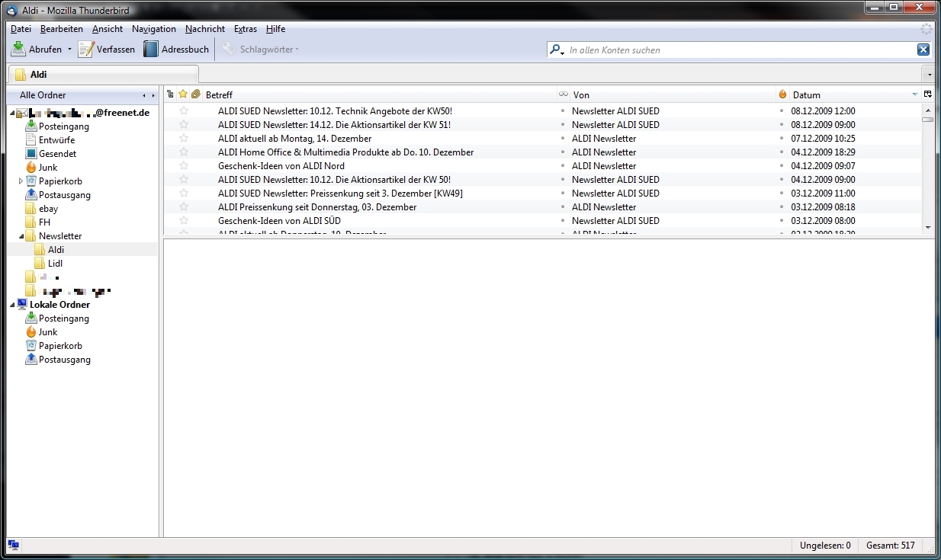Image resolution: width=941 pixels, height=560 pixels.
Task: Click the Abrufen download mail icon
Action: click(18, 50)
